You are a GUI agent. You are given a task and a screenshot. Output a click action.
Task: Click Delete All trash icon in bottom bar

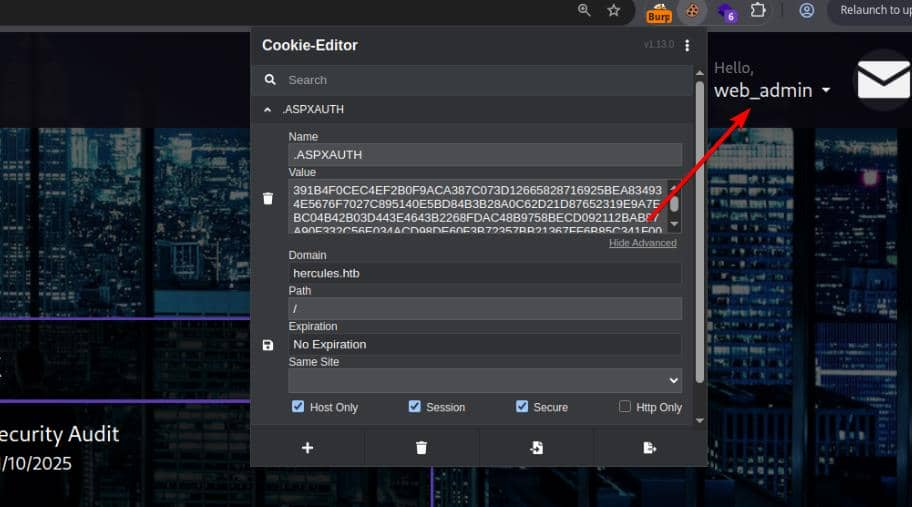pos(421,448)
